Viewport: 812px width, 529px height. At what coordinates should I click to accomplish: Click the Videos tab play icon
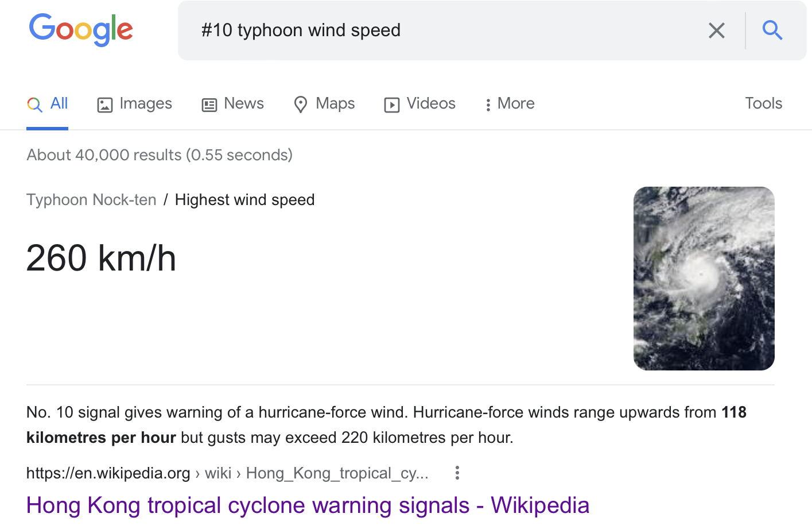tap(392, 105)
